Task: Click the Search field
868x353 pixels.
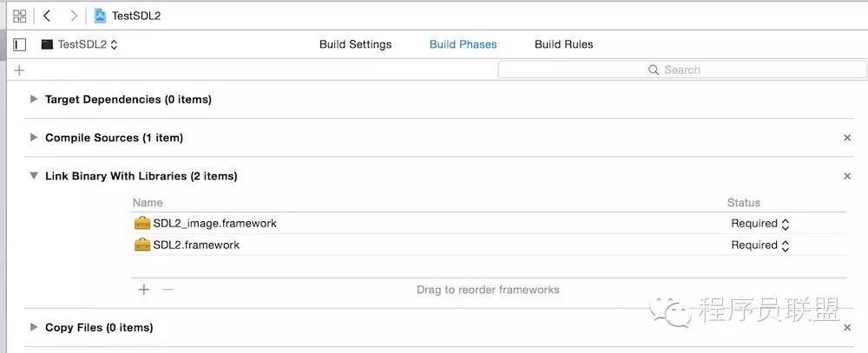Action: pos(682,69)
